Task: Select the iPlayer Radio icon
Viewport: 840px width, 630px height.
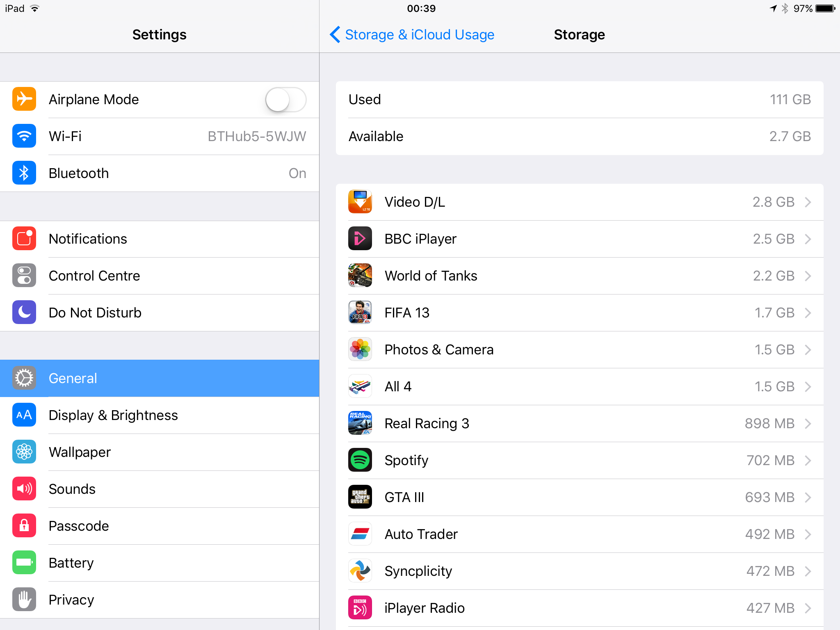Action: click(360, 608)
